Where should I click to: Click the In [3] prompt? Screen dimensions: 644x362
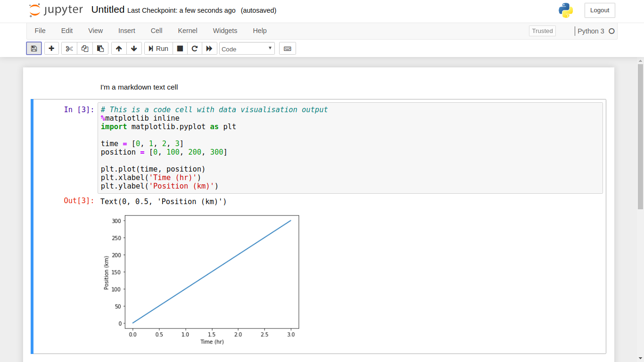79,109
